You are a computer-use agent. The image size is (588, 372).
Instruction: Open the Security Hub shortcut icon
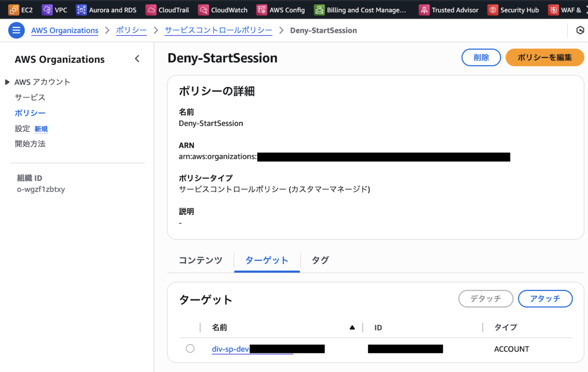pyautogui.click(x=492, y=9)
